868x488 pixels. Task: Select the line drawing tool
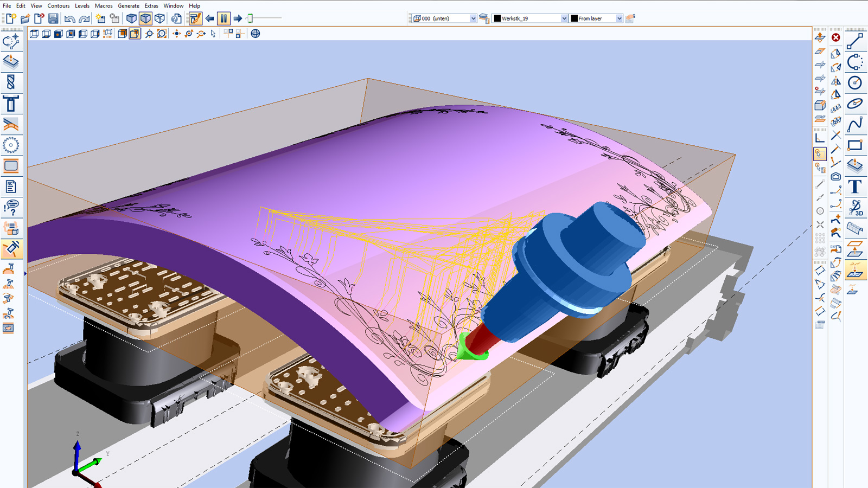tap(855, 41)
